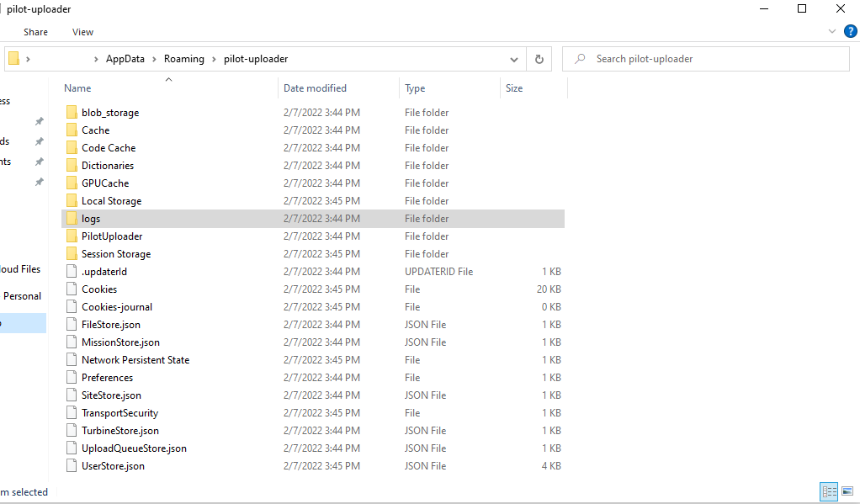
Task: Navigate to Roaming in breadcrumb
Action: (x=183, y=59)
